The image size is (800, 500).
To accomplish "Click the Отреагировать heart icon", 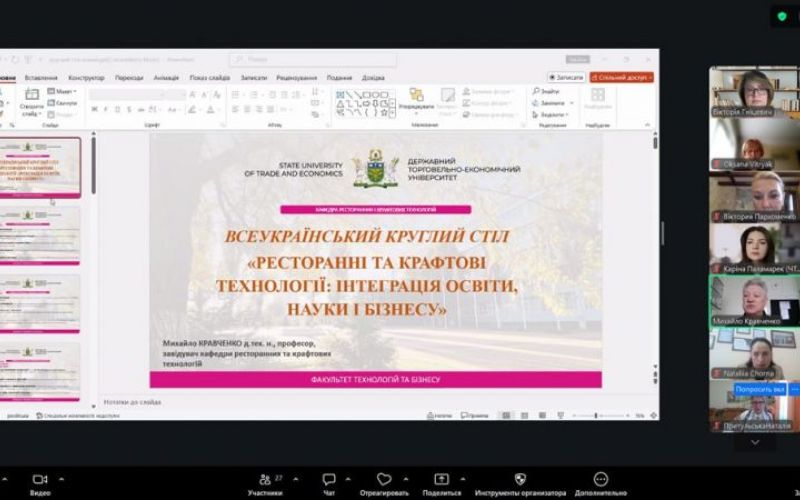I will point(384,479).
